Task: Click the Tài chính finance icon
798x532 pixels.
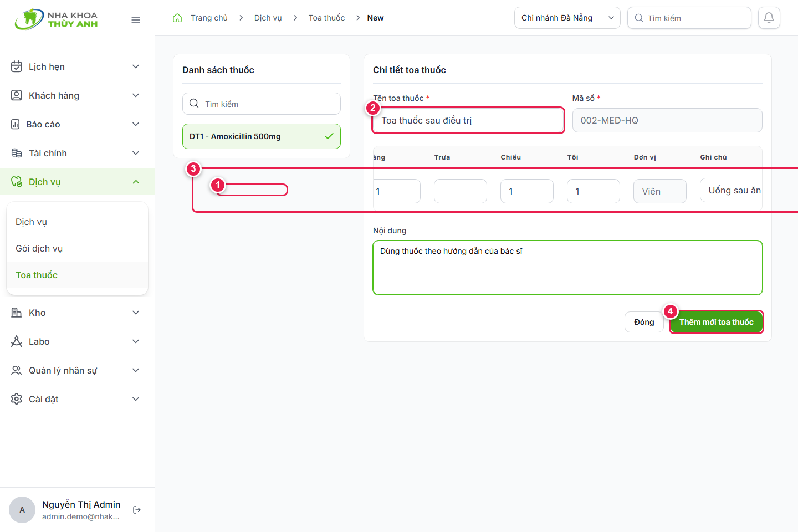Action: [x=17, y=153]
